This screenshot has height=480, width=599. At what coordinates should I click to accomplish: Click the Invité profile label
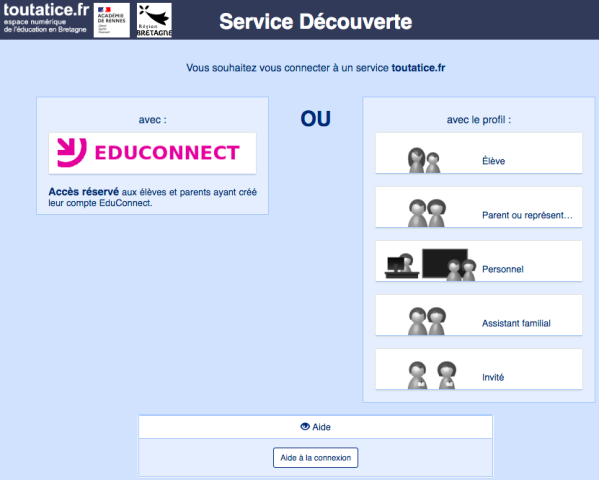(493, 377)
